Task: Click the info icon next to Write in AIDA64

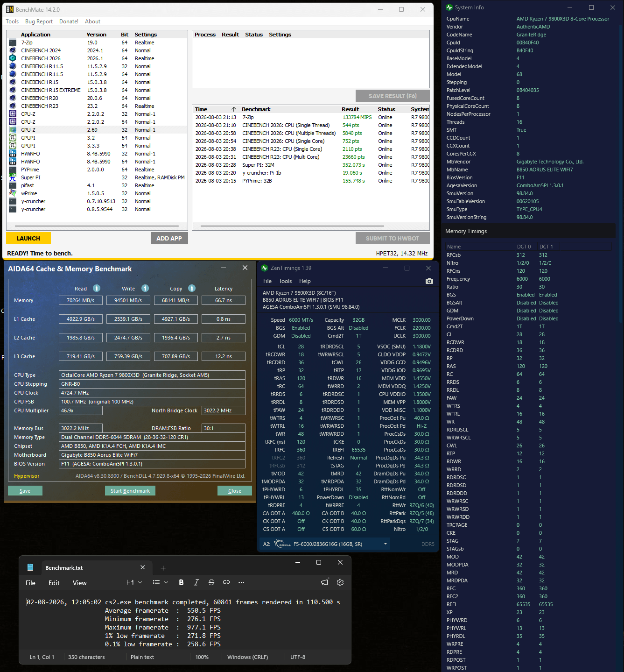Action: tap(145, 288)
